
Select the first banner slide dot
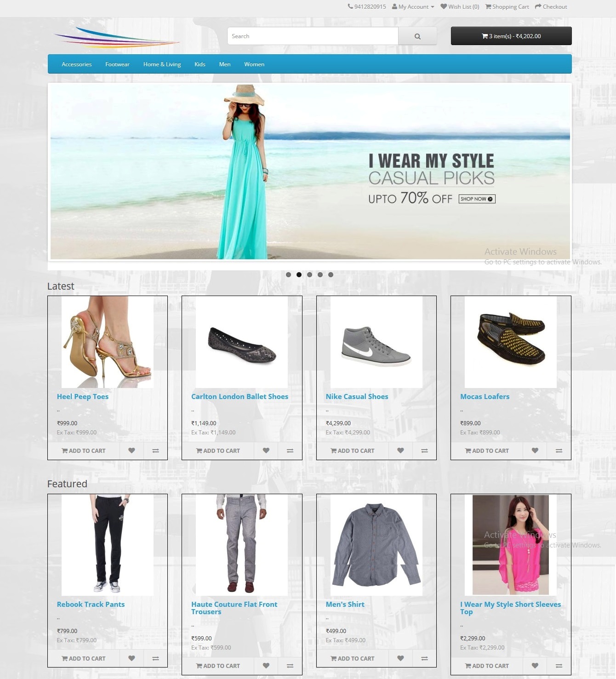point(288,274)
